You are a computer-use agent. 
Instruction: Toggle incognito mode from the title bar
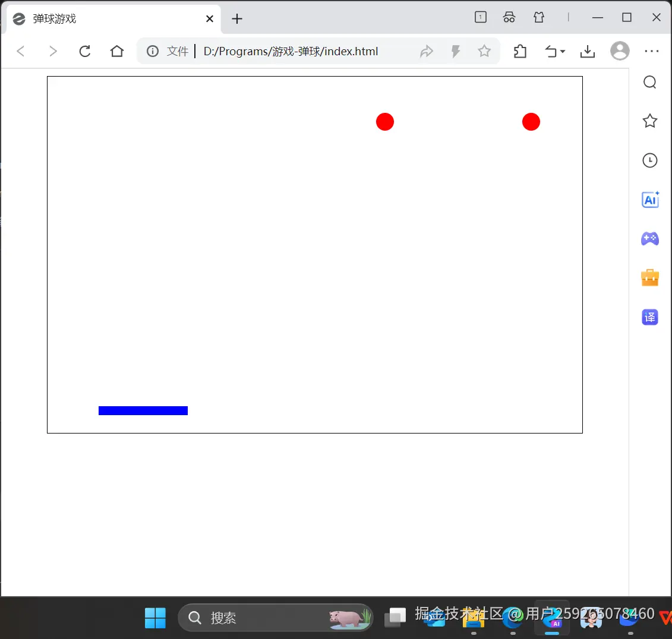pyautogui.click(x=509, y=17)
